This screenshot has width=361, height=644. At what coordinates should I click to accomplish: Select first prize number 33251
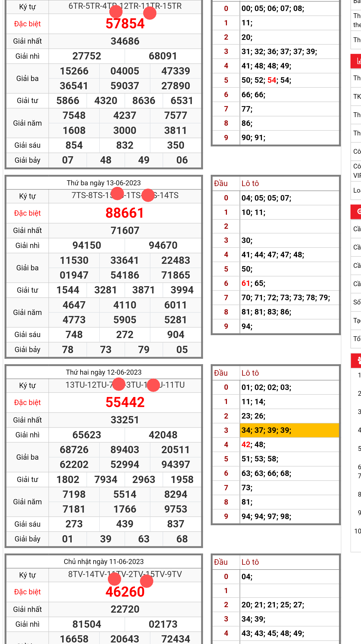[x=125, y=420]
